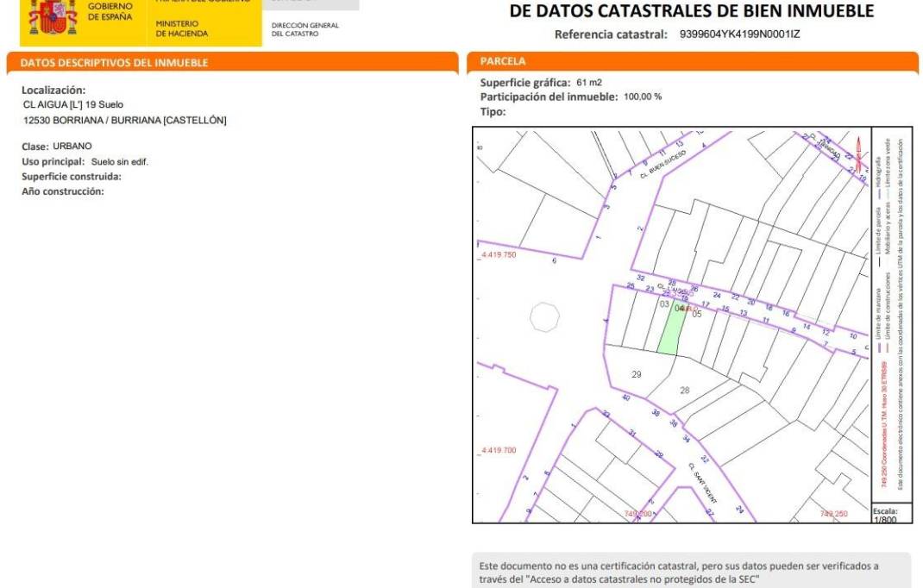The image size is (923, 588).
Task: Click the 'Localización:' label
Action: coord(53,90)
